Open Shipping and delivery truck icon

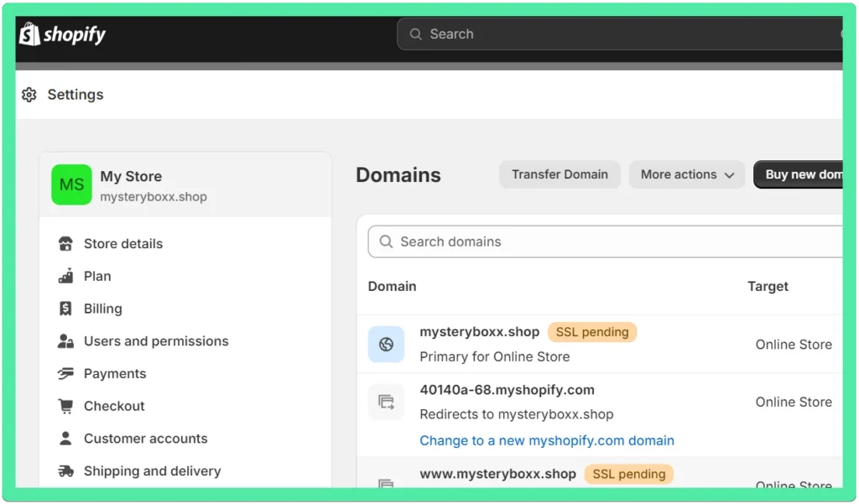tap(65, 471)
